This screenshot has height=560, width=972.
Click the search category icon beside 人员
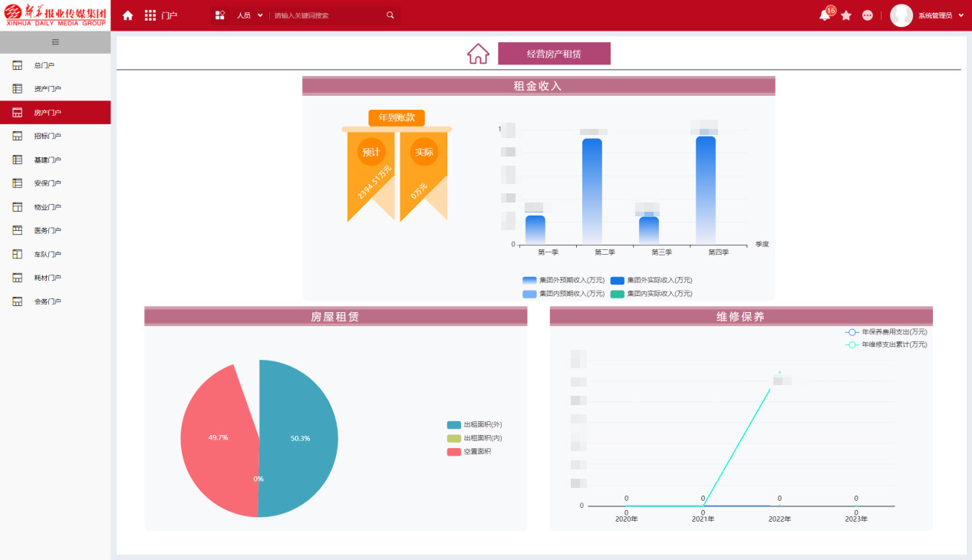(219, 15)
